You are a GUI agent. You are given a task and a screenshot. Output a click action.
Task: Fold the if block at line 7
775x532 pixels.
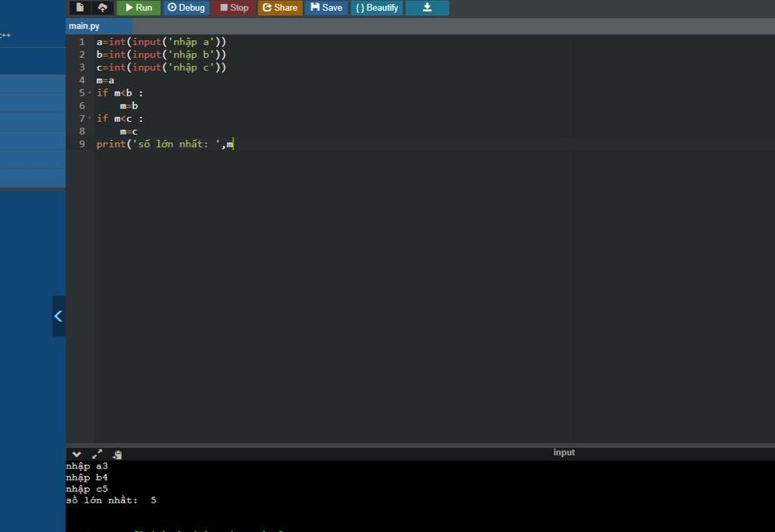(89, 118)
